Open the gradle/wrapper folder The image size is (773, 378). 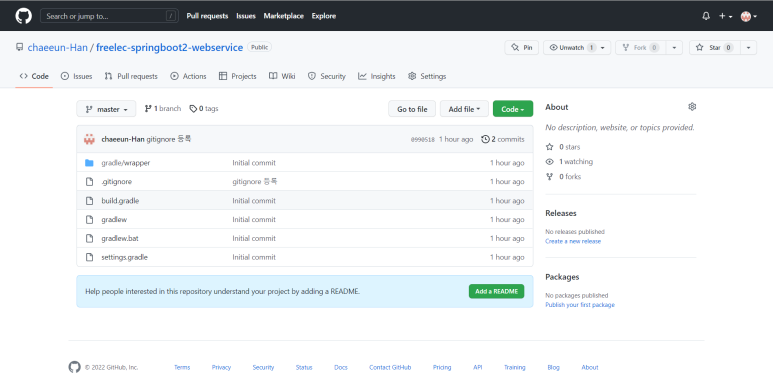tap(126, 163)
